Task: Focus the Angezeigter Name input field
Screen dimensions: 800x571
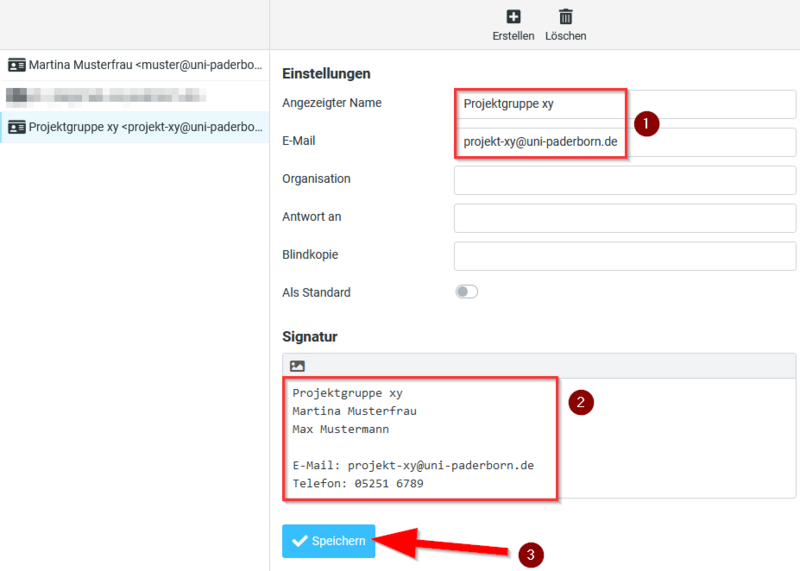Action: pos(624,104)
